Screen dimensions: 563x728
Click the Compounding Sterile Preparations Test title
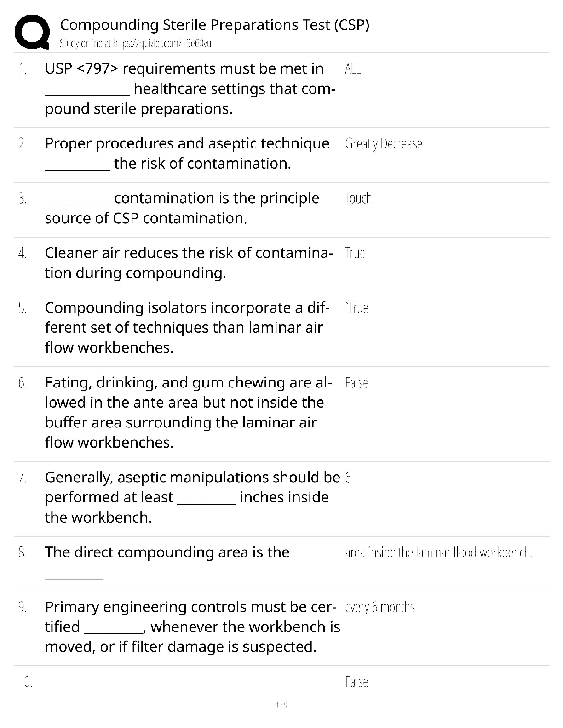[x=214, y=25]
